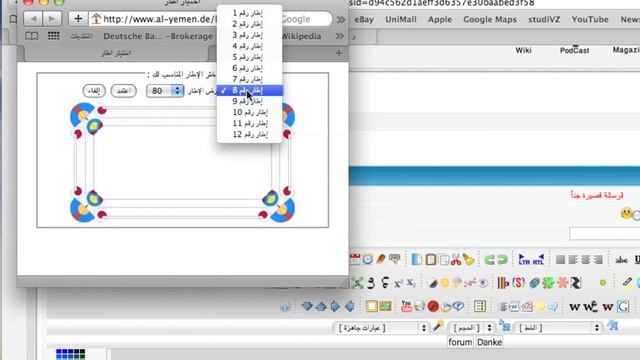Insert date with the calendar icon

point(355,259)
